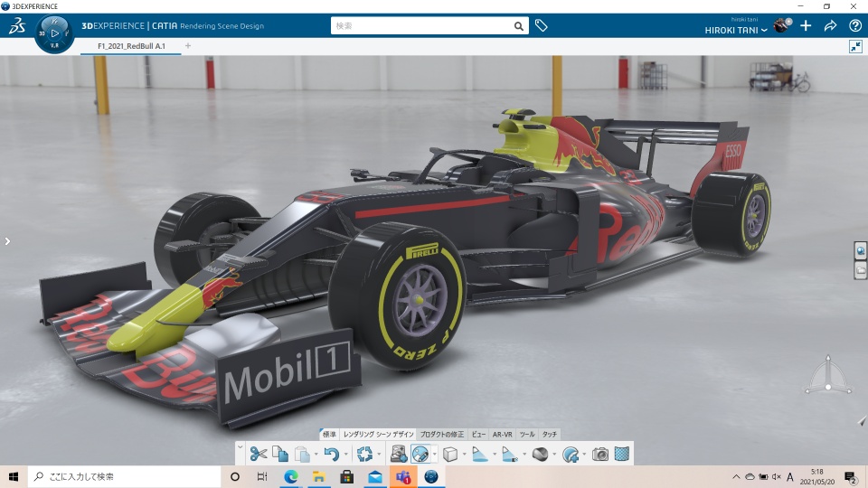Click the material sphere icon

[540, 455]
